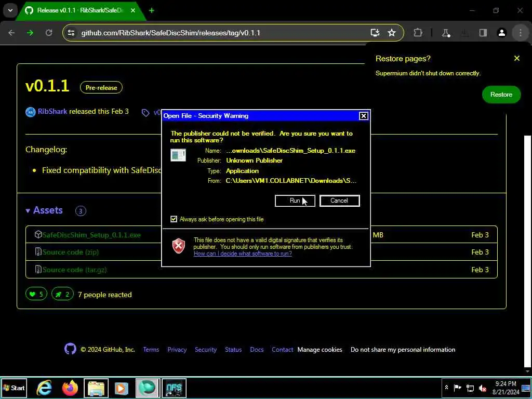Collapse the Assets section
The height and width of the screenshot is (399, 532).
point(44,210)
